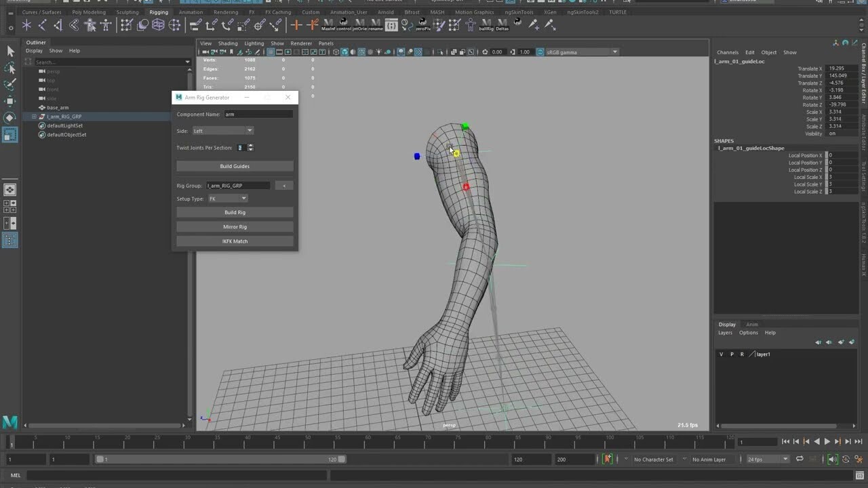
Task: Click the zeroPiv icon on the shelf
Action: (x=423, y=25)
